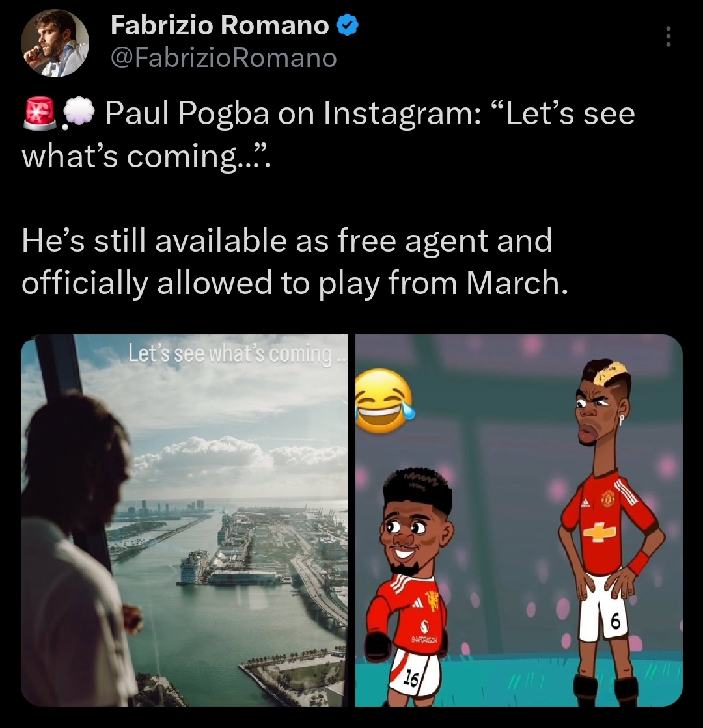
Task: Click the thought bubble emoji
Action: click(78, 113)
